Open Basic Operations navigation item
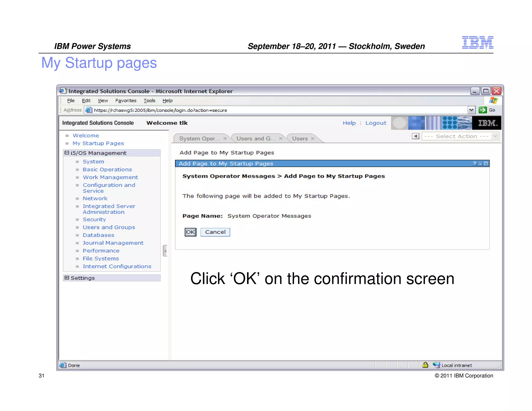The image size is (532, 411). coord(107,169)
